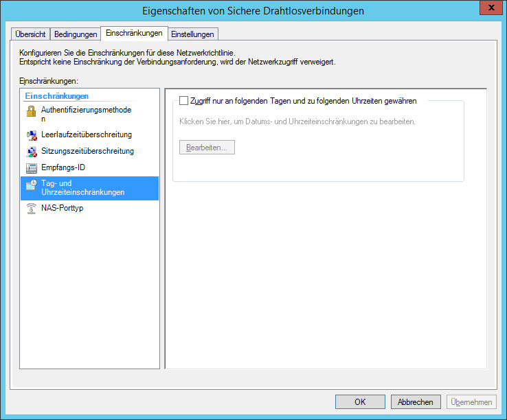The image size is (507, 420).
Task: Cancel the dialog with Abbrechen
Action: coord(416,402)
